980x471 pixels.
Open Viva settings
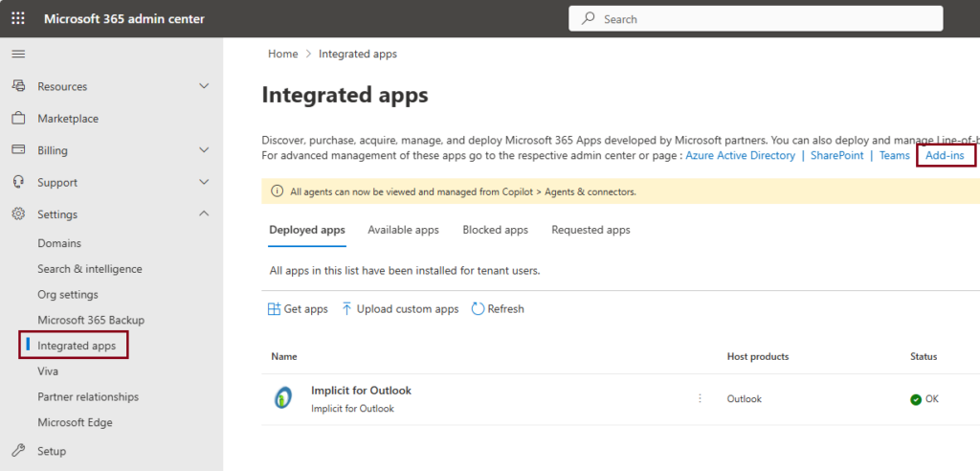(48, 371)
